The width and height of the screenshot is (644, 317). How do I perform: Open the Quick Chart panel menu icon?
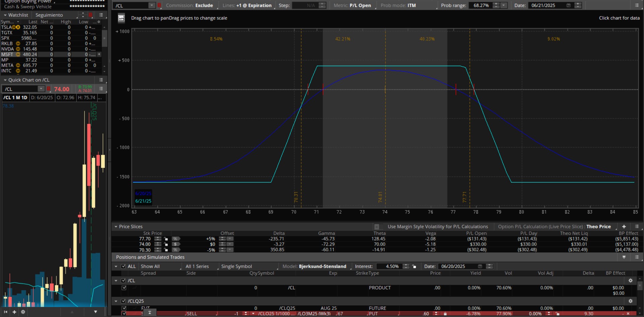(101, 80)
